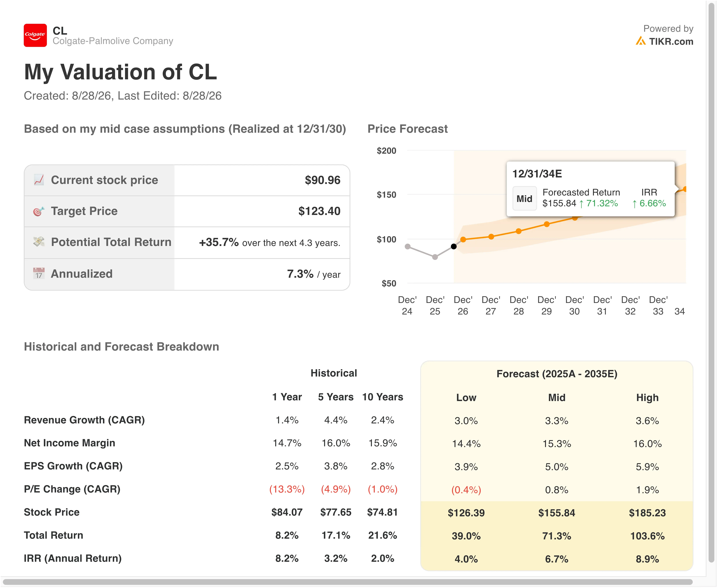Click the gray Dec' 24 historical point

coord(408,246)
